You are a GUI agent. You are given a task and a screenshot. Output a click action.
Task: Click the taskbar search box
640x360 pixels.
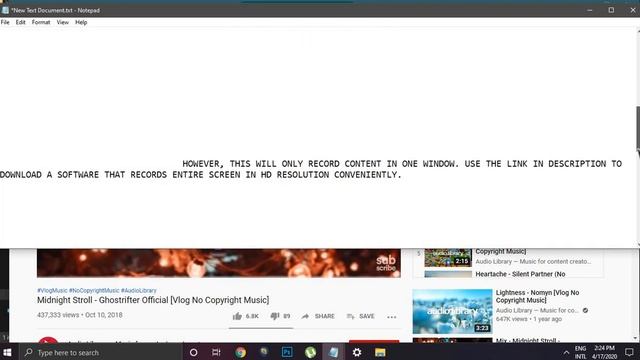tap(100, 352)
